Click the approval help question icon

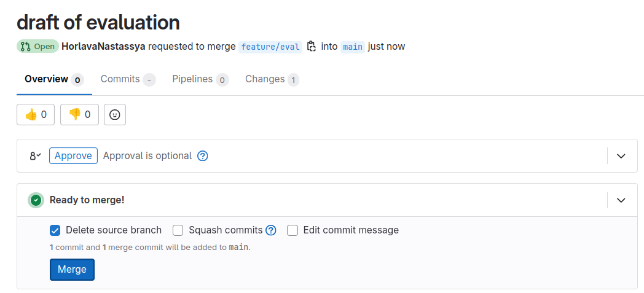pyautogui.click(x=203, y=156)
